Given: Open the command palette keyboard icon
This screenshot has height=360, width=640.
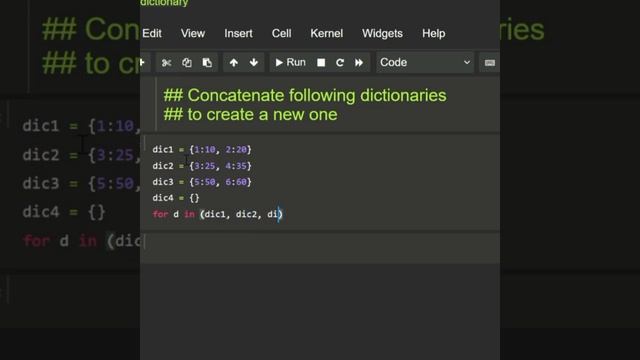Looking at the screenshot, I should tap(489, 63).
